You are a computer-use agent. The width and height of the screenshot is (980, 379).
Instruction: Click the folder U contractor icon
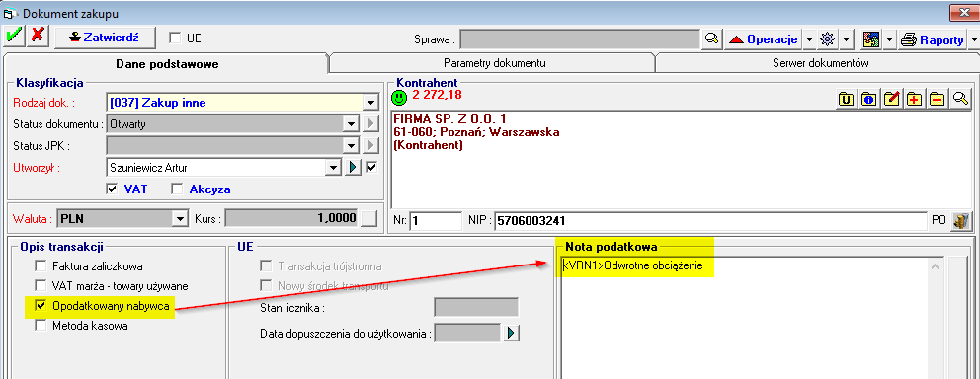(846, 99)
